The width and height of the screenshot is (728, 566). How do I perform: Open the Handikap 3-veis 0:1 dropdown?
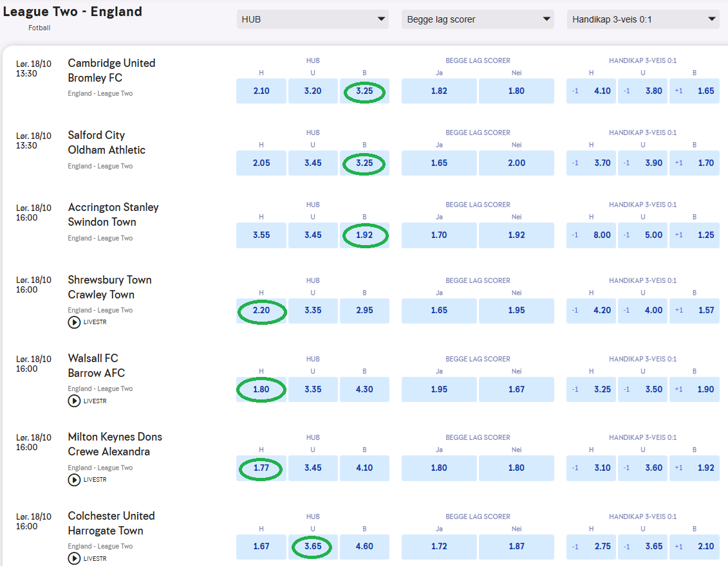[642, 19]
